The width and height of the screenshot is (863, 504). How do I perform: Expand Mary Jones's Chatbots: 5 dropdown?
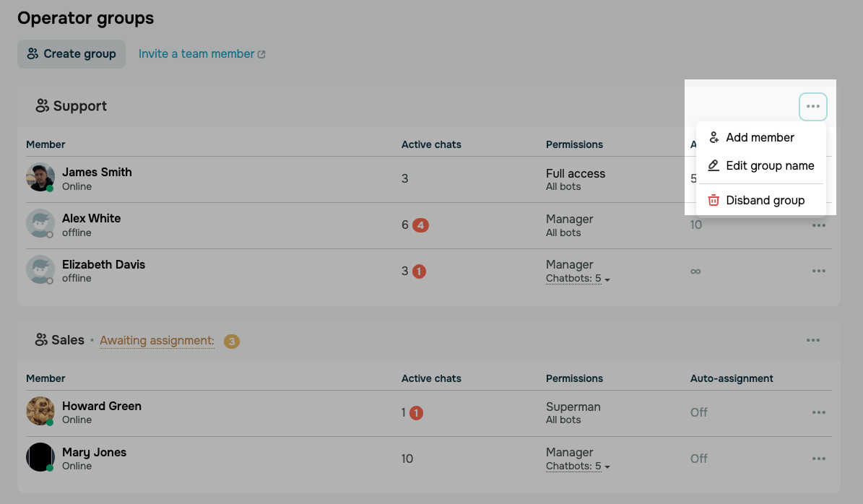point(577,466)
